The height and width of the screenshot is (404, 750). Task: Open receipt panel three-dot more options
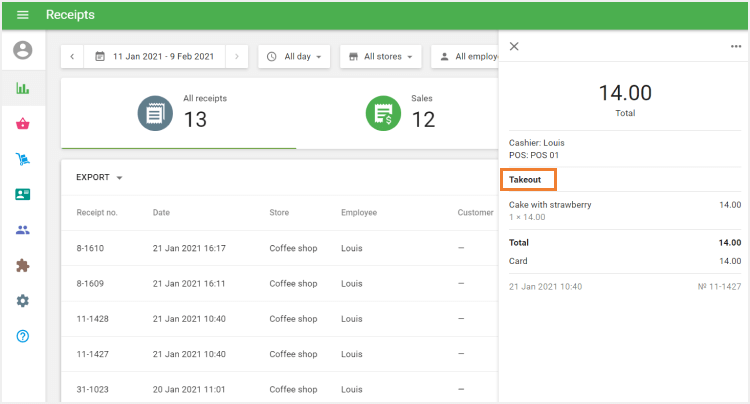pos(736,46)
